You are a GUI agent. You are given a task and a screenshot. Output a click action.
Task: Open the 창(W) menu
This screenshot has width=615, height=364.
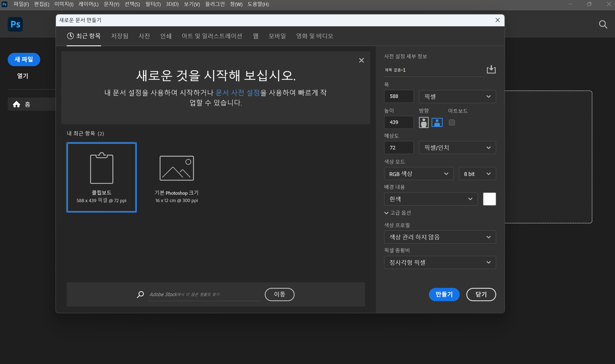[x=236, y=4]
